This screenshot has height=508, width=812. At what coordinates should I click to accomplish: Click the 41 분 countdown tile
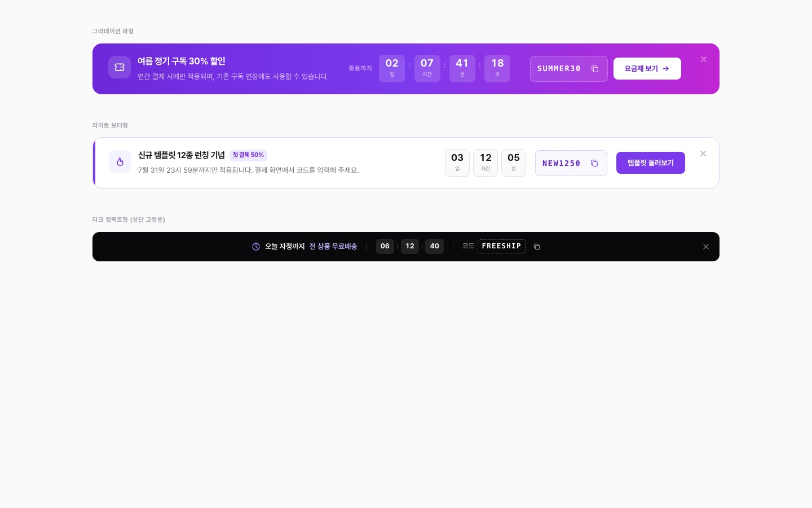(462, 68)
